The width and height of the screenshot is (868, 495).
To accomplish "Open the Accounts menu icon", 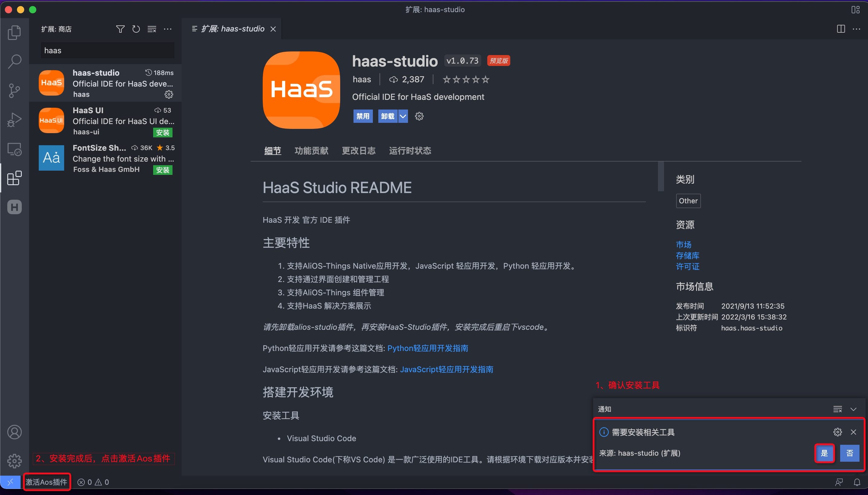I will point(14,432).
